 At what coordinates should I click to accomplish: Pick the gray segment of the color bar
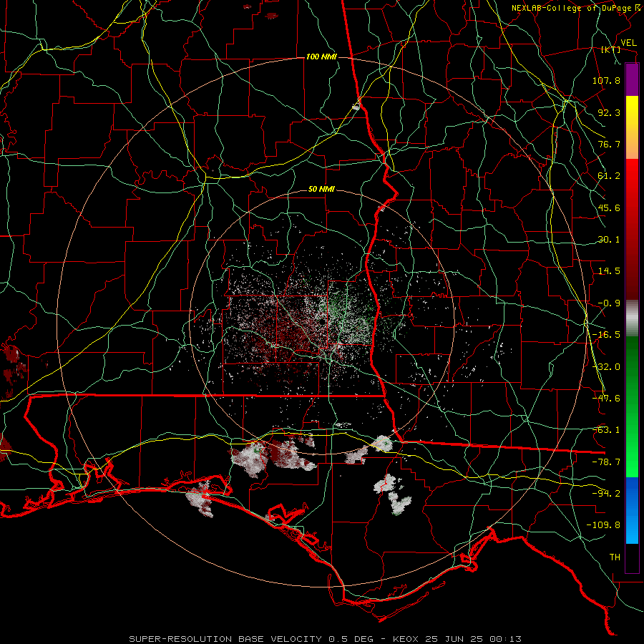click(x=632, y=318)
